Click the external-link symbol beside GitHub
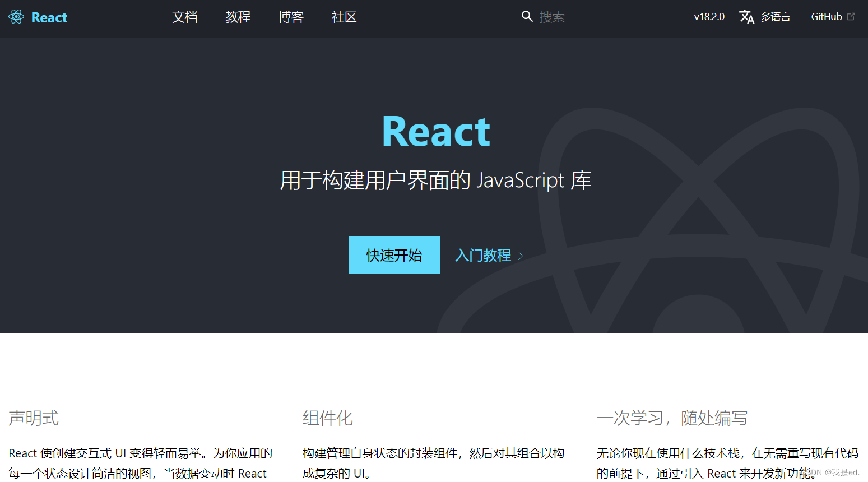The image size is (868, 482). tap(852, 16)
